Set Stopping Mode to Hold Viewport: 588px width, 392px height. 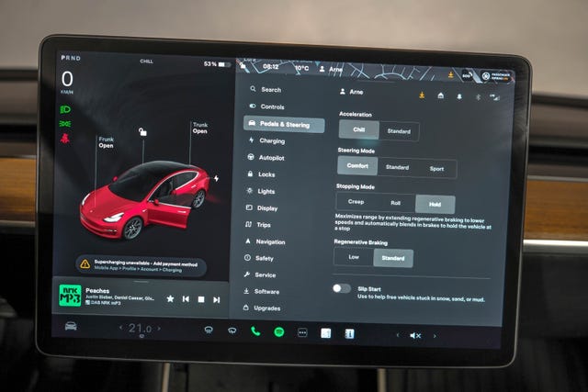coord(435,204)
